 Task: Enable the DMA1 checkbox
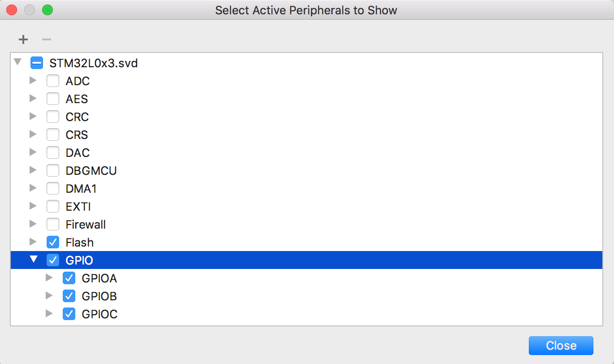pyautogui.click(x=53, y=189)
